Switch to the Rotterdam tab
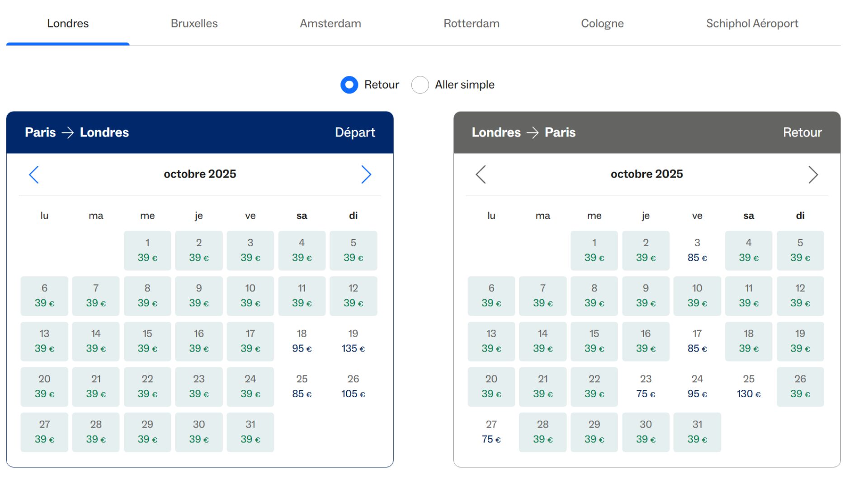The width and height of the screenshot is (868, 488). pyautogui.click(x=472, y=23)
